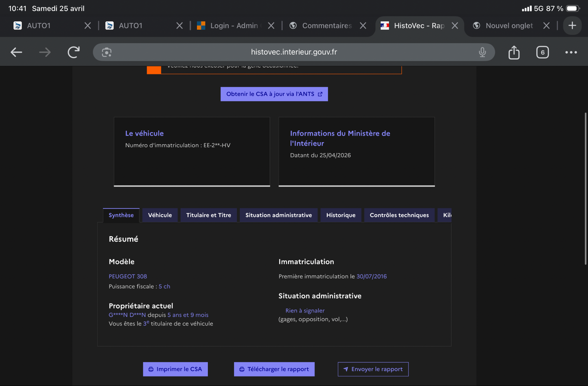The image size is (588, 386).
Task: Click the Datant du 25/04/2026 text
Action: 320,155
